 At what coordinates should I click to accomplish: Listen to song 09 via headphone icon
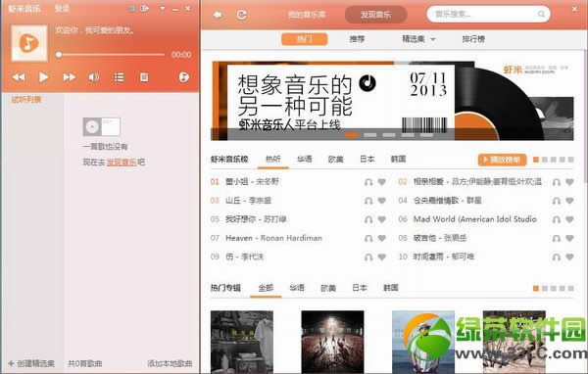(x=368, y=257)
